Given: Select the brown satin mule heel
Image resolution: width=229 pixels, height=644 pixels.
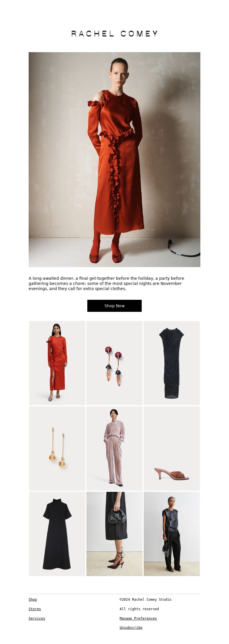Looking at the screenshot, I should (172, 449).
